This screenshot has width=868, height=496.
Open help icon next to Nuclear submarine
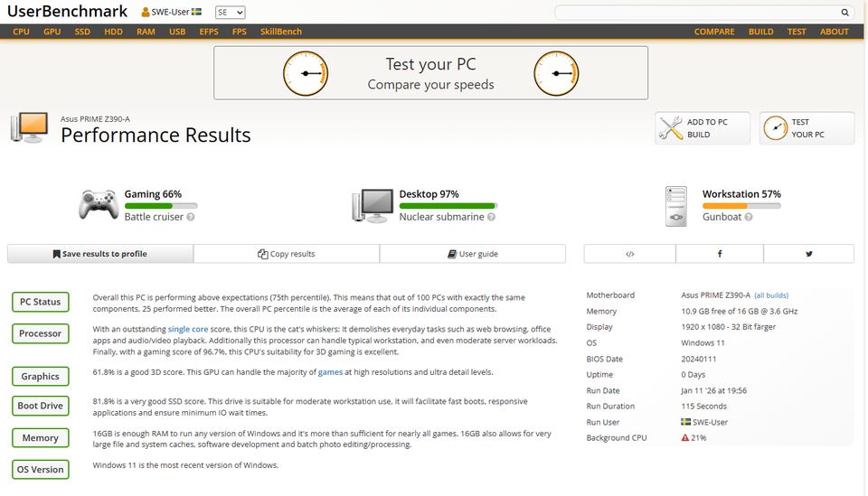[491, 217]
